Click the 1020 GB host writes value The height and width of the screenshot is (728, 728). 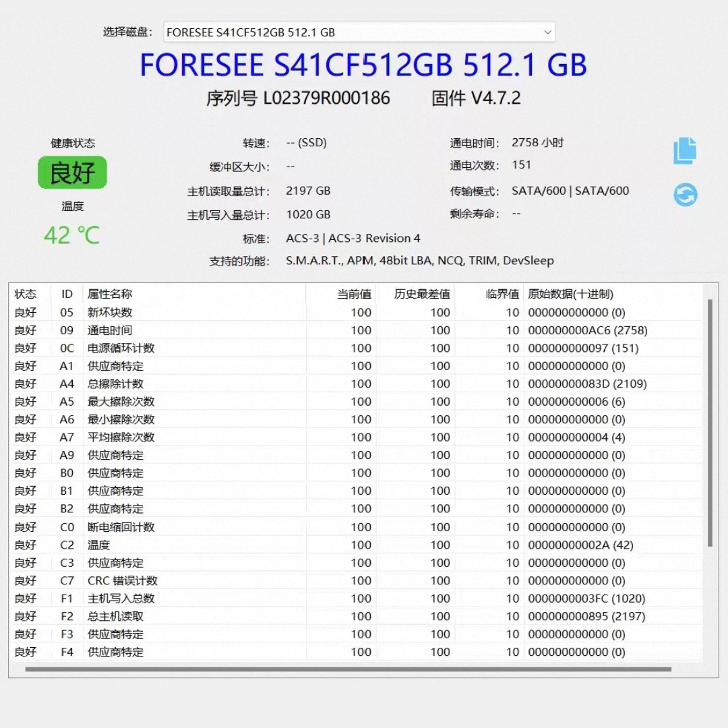[308, 214]
